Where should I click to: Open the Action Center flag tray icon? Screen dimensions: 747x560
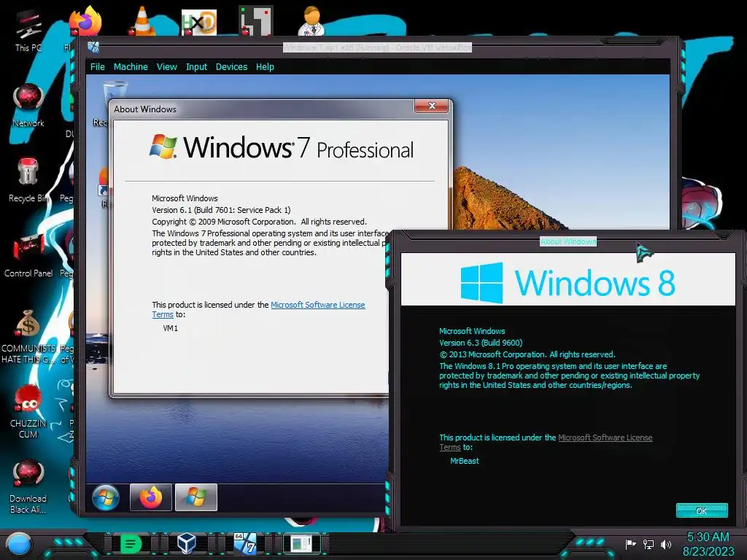pyautogui.click(x=630, y=544)
